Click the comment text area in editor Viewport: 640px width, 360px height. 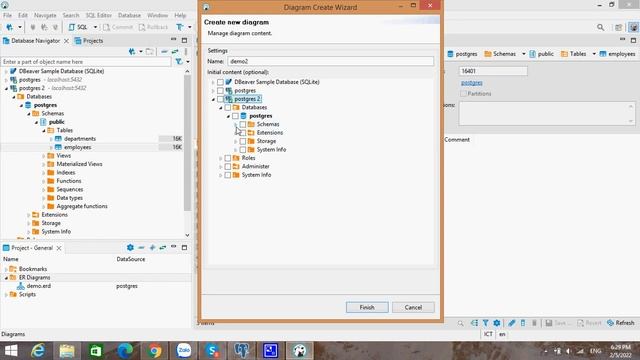point(547,113)
